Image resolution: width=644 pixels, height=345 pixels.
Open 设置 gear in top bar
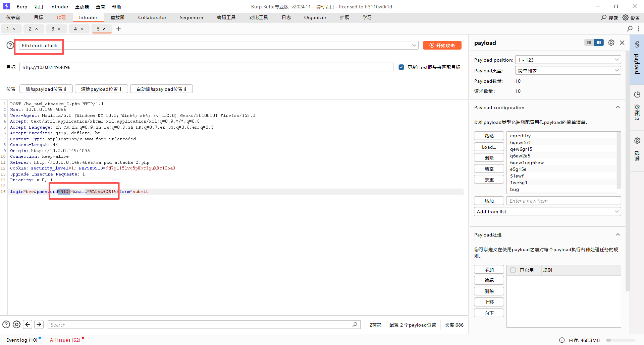tap(626, 17)
